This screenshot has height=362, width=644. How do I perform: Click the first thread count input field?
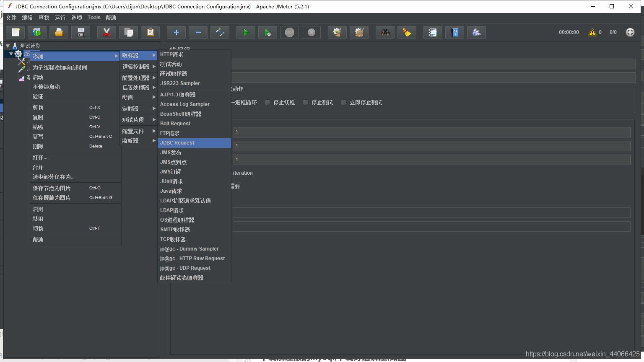[x=431, y=132]
